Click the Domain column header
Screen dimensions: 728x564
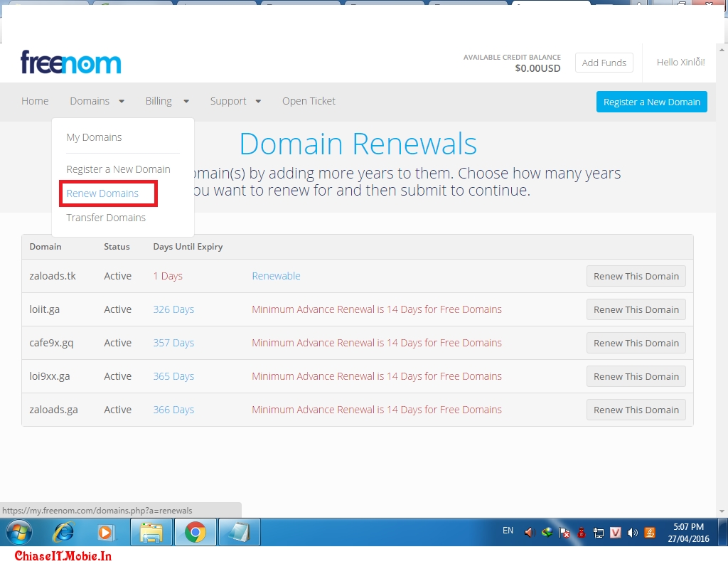coord(45,247)
